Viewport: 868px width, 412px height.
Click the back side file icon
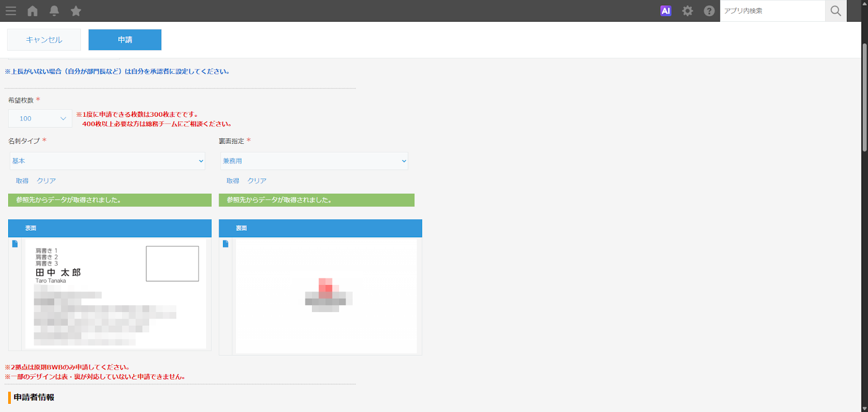click(226, 244)
